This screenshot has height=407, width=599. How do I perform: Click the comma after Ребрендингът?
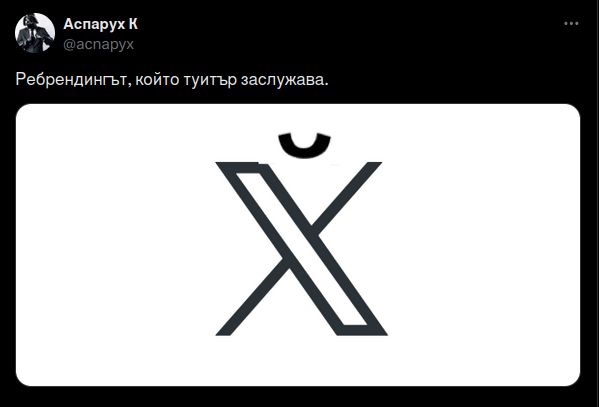coord(129,86)
